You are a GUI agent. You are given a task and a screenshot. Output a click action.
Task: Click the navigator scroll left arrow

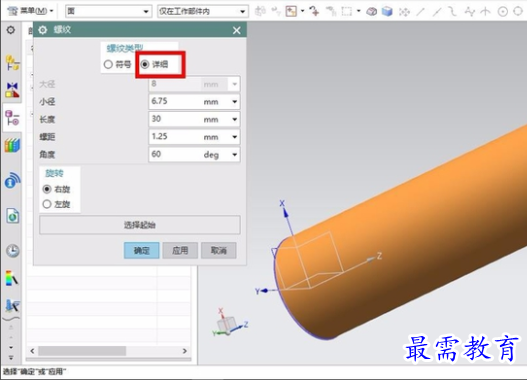[32, 351]
